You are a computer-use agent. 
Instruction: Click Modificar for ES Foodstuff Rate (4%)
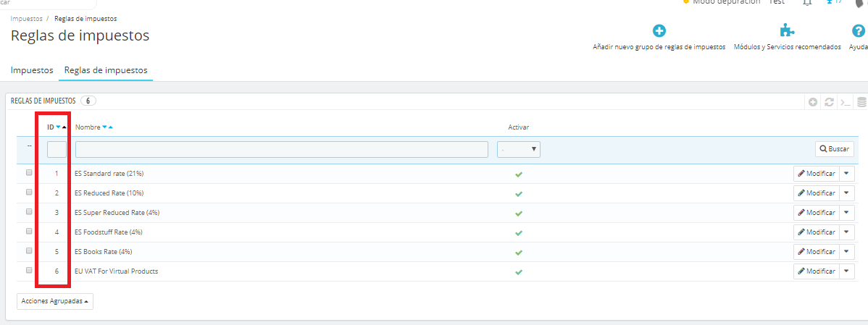pos(816,232)
